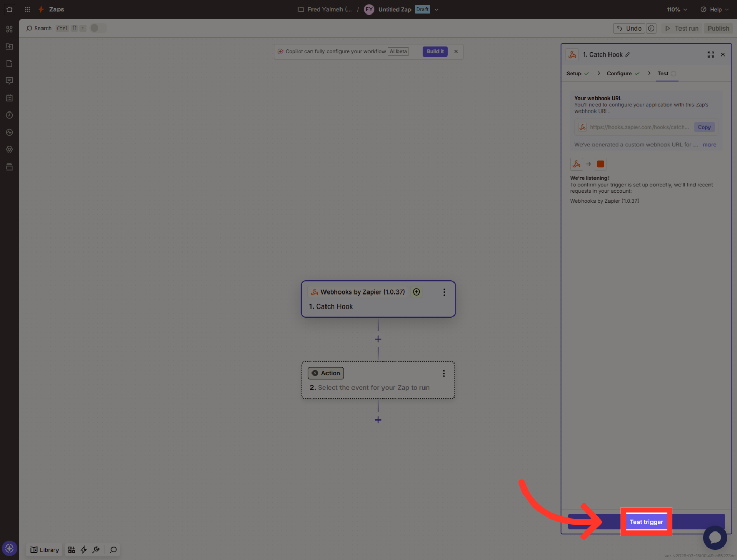Switch to the Configure tab

click(x=623, y=74)
